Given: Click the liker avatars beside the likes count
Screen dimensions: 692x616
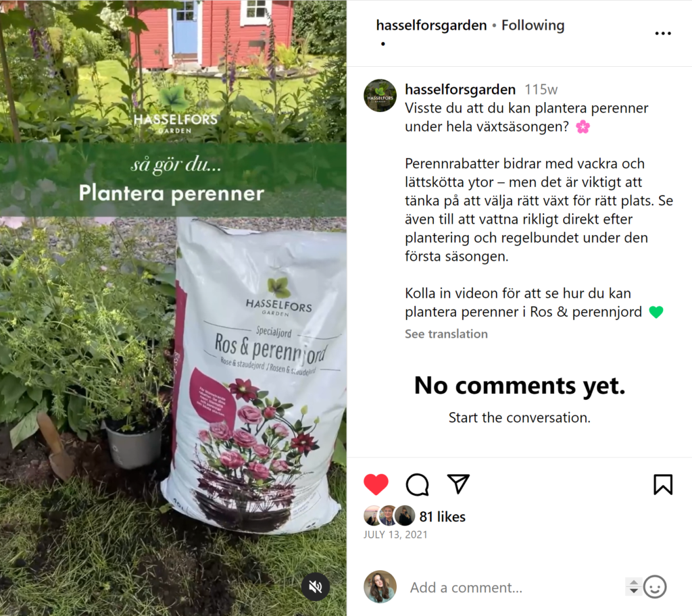Looking at the screenshot, I should point(389,515).
